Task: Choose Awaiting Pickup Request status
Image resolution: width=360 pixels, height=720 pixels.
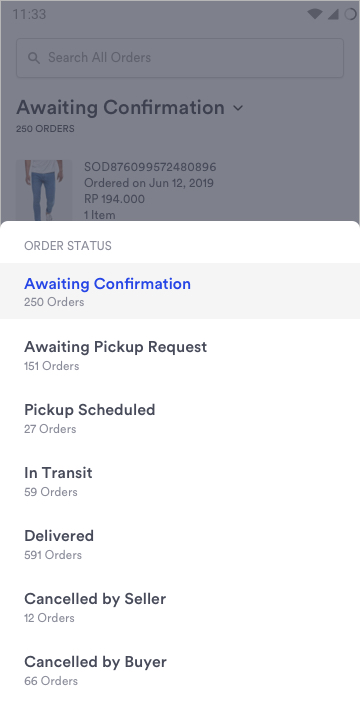Action: [x=180, y=355]
